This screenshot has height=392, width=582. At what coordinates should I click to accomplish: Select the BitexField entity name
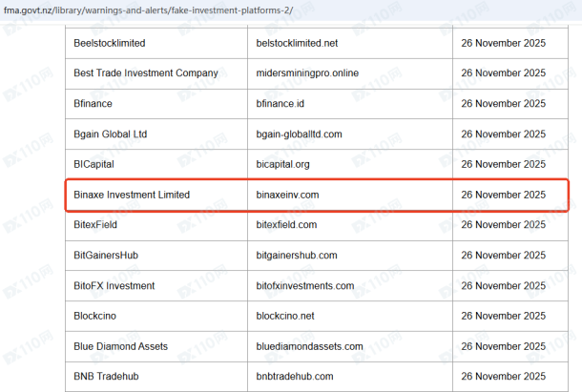tap(95, 225)
